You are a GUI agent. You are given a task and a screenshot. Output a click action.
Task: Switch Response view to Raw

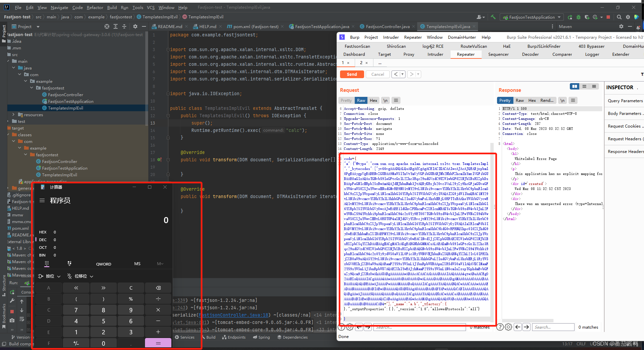coord(520,100)
